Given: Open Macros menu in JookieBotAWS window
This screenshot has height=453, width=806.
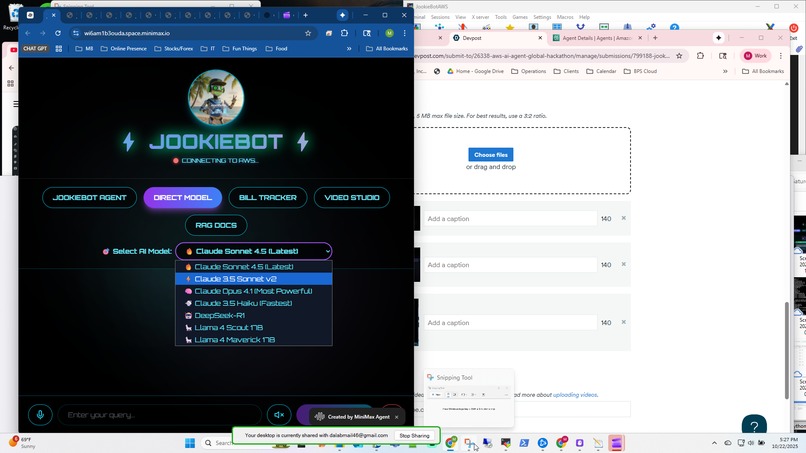Looking at the screenshot, I should 565,17.
